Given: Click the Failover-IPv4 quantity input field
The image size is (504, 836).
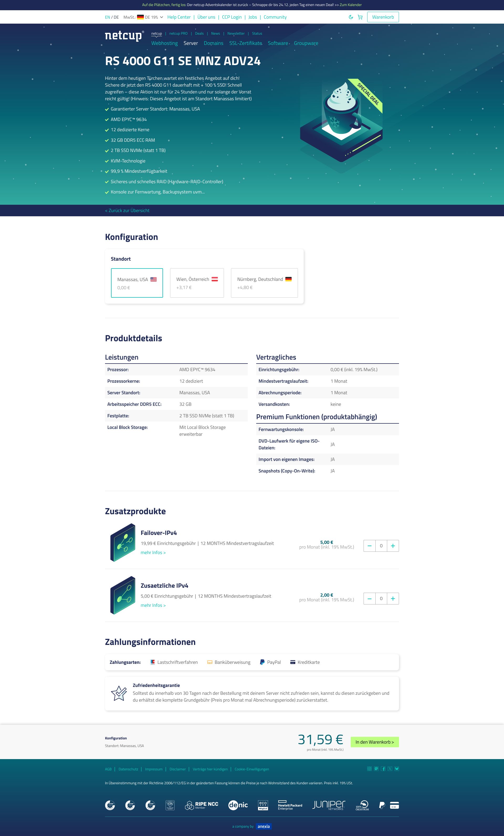Looking at the screenshot, I should (x=381, y=546).
